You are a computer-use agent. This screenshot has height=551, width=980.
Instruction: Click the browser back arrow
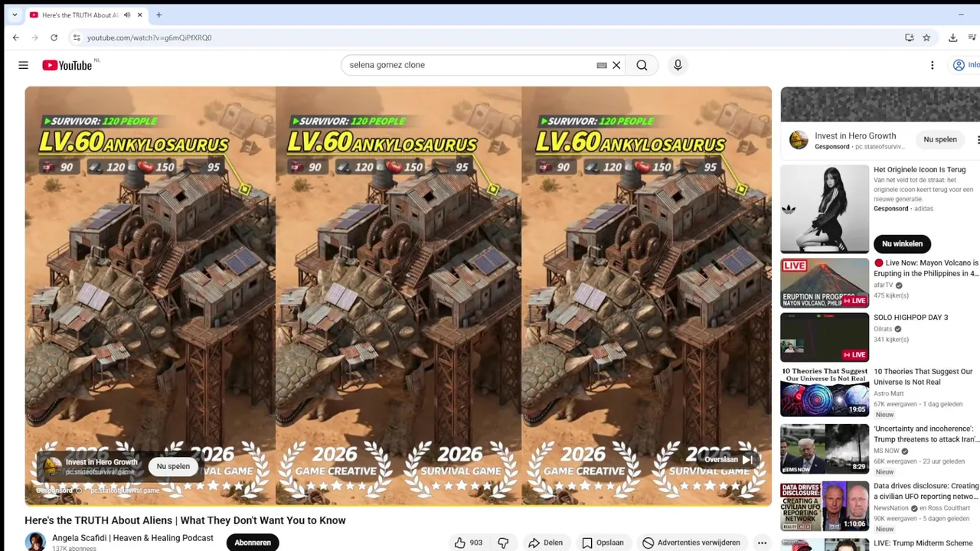click(x=16, y=37)
